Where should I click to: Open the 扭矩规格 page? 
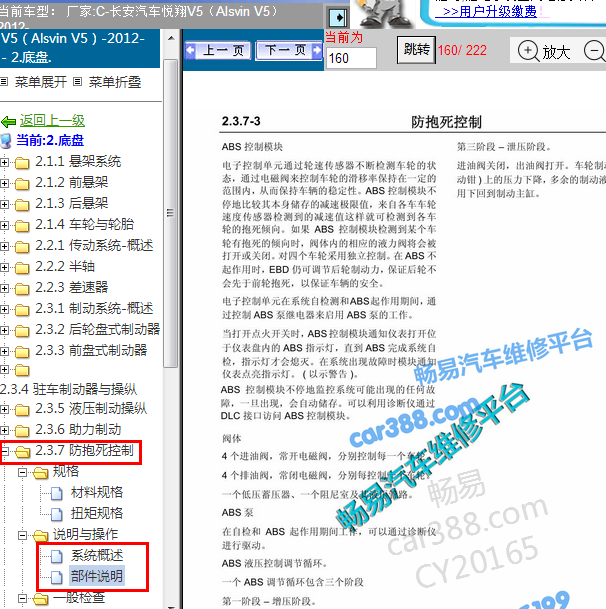[97, 513]
